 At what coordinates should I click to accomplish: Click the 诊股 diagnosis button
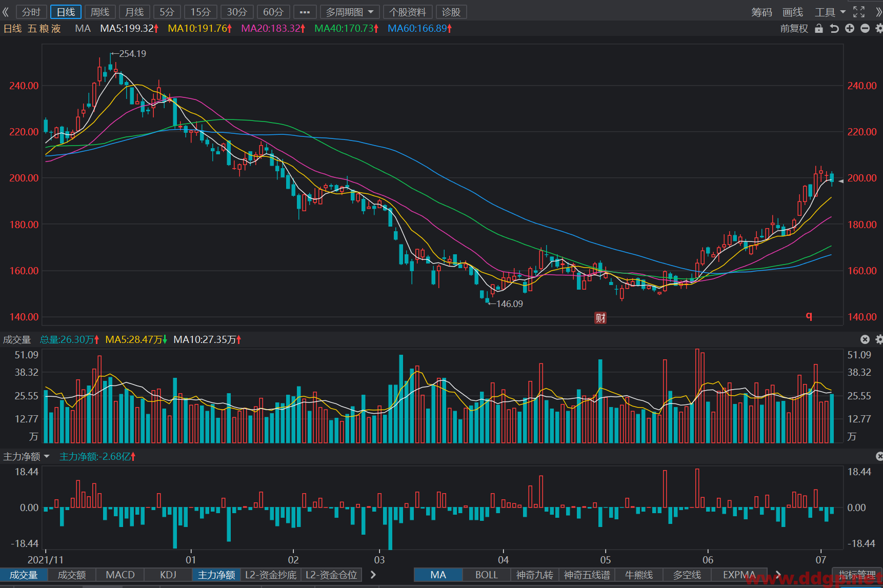coord(451,12)
